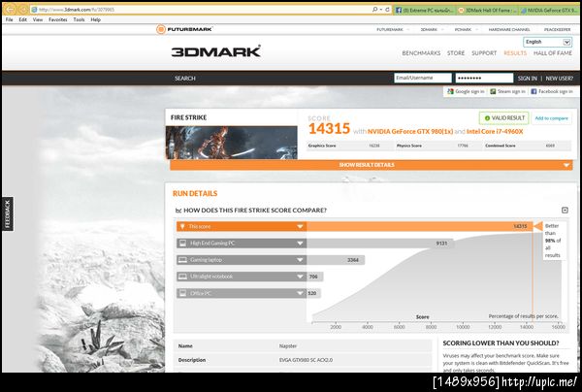Open the View menu
This screenshot has height=392, width=582.
[38, 19]
